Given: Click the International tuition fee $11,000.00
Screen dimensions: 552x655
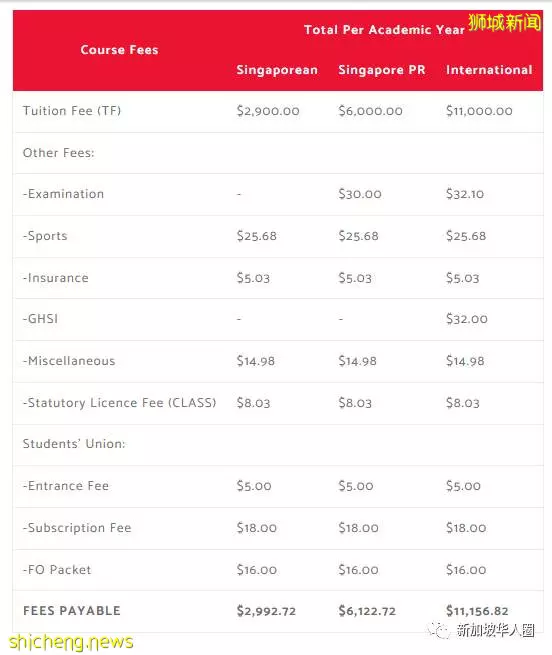Looking at the screenshot, I should coord(479,111).
